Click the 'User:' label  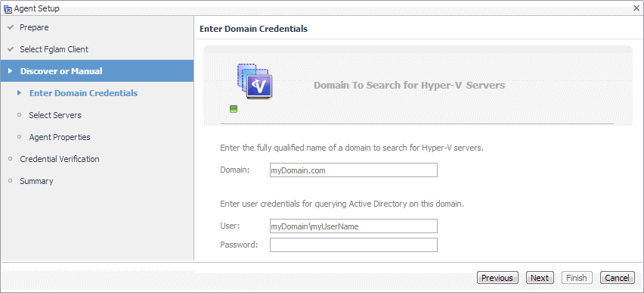(230, 226)
